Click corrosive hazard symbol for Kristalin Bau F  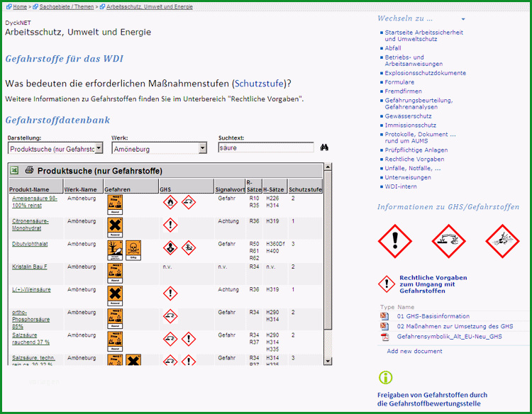[x=115, y=273]
